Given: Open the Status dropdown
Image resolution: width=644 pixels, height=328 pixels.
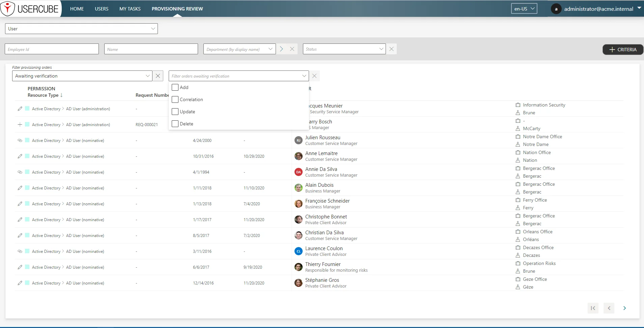Looking at the screenshot, I should tap(344, 49).
